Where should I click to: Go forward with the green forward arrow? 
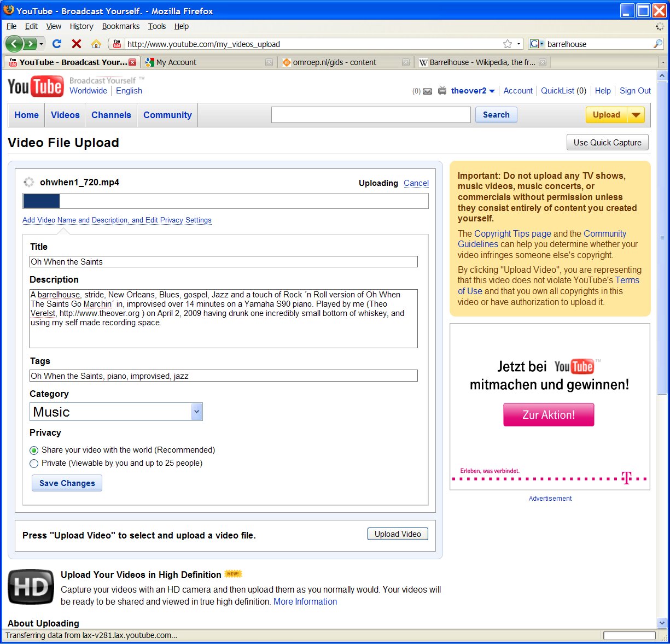(x=30, y=44)
